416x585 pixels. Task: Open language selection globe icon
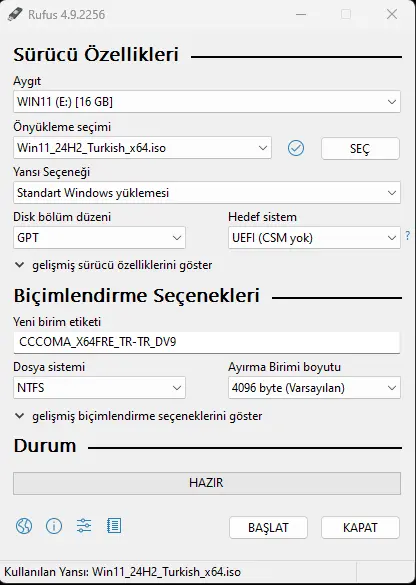(24, 526)
